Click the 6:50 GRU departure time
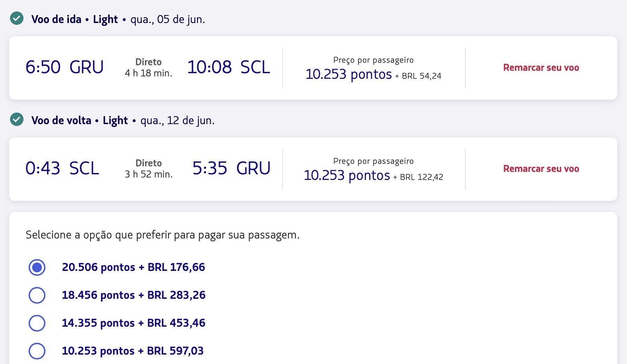The width and height of the screenshot is (627, 364). pyautogui.click(x=65, y=67)
